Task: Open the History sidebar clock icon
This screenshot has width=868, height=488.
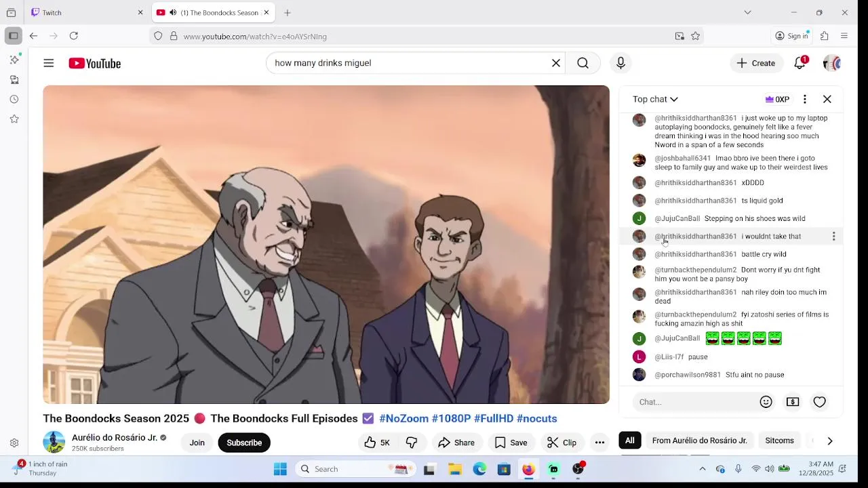Action: 14,100
